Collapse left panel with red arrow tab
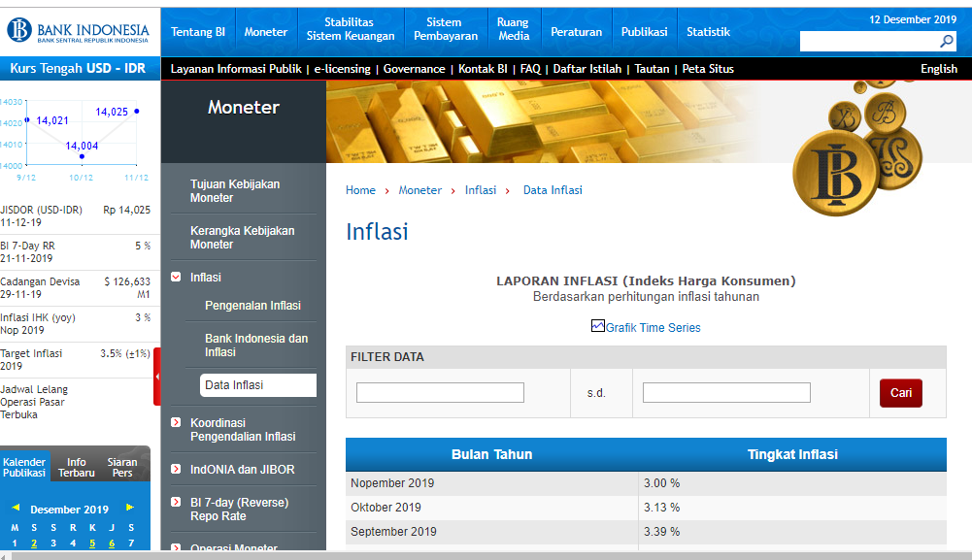Viewport: 972px width, 560px height. pos(157,377)
